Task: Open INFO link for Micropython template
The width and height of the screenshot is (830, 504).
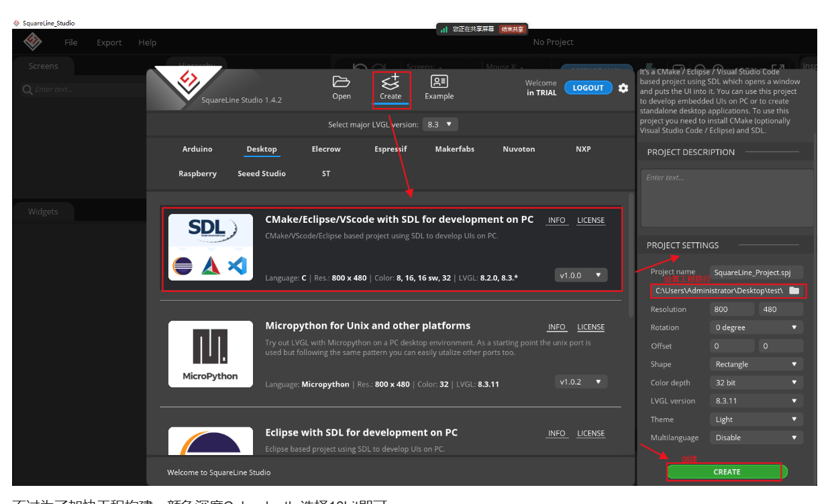Action: coord(556,327)
